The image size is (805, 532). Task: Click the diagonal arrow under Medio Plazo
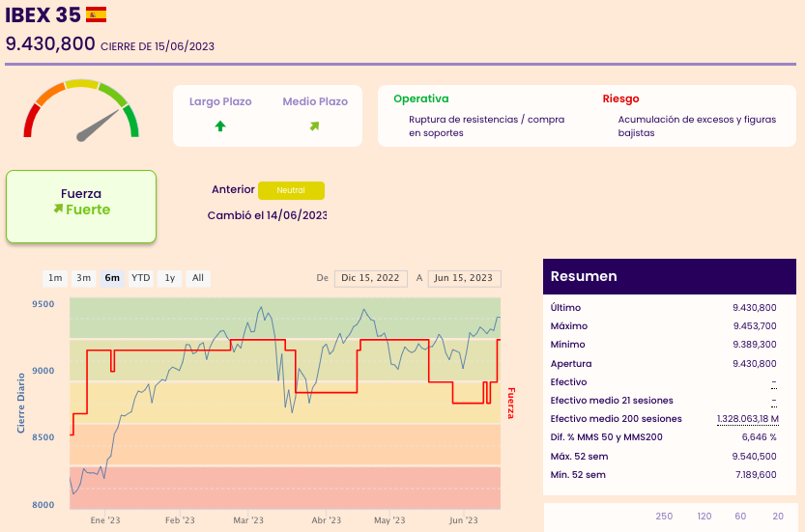tap(315, 126)
